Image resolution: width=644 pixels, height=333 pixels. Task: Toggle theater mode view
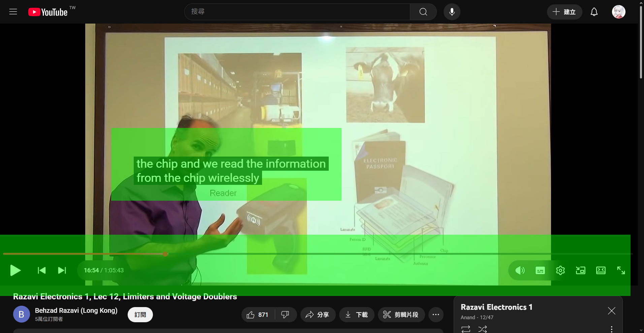coord(601,270)
